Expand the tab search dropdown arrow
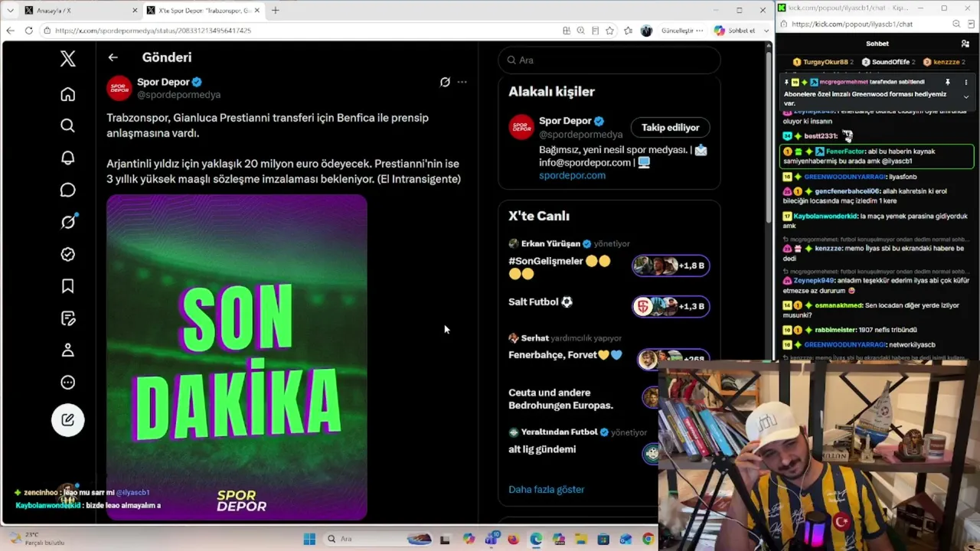This screenshot has width=980, height=551. (x=10, y=11)
